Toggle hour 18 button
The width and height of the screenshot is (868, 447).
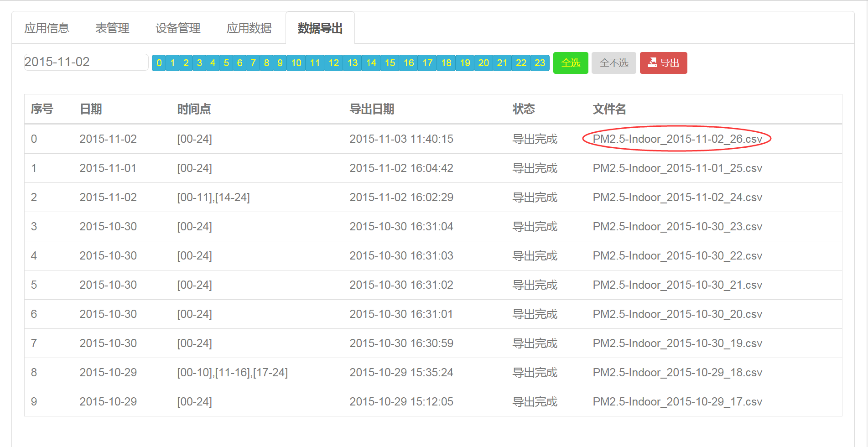pos(446,63)
